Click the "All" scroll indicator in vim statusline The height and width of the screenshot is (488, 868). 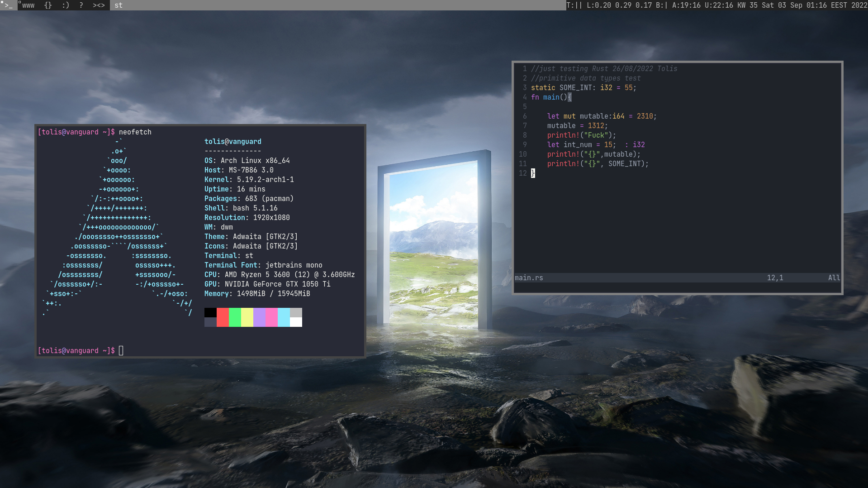pyautogui.click(x=834, y=277)
